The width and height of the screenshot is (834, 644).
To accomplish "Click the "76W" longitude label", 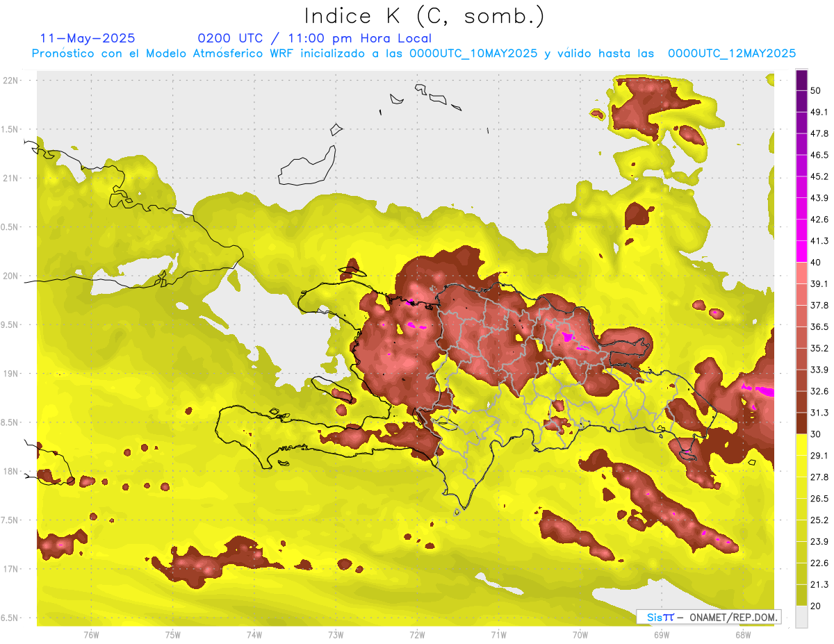I will pos(91,634).
